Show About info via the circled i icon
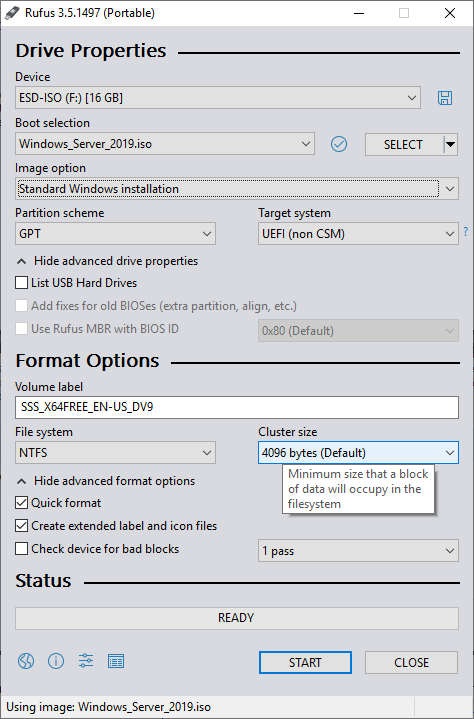Viewport: 474px width, 719px height. [x=56, y=661]
